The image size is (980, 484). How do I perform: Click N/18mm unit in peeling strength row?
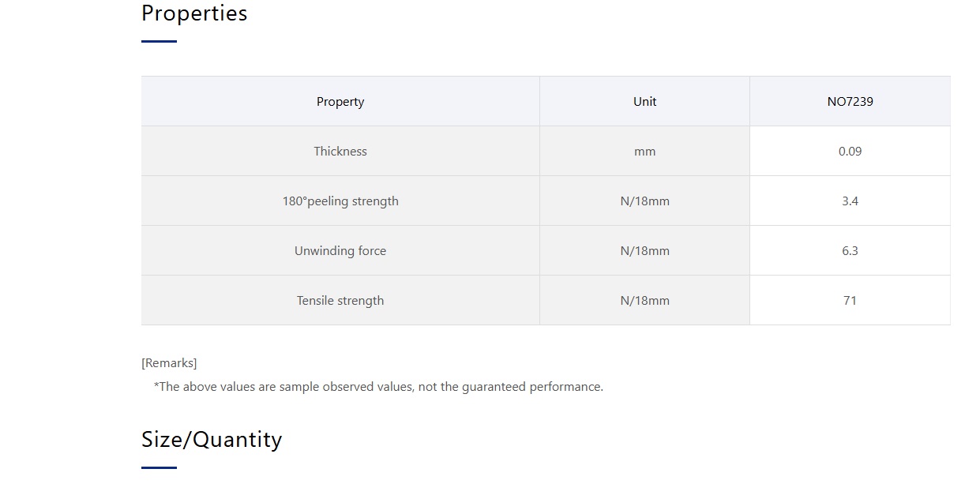pyautogui.click(x=645, y=201)
